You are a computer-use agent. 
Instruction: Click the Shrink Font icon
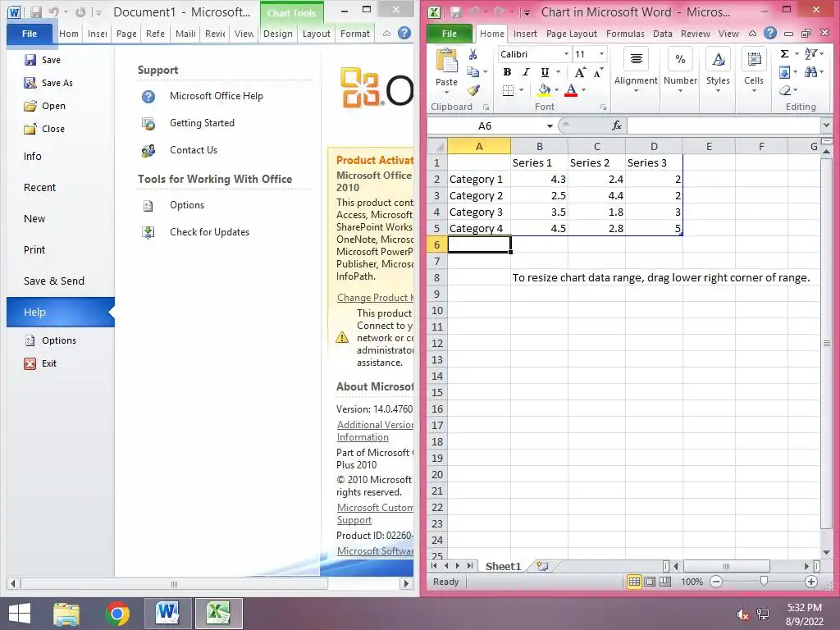[598, 72]
